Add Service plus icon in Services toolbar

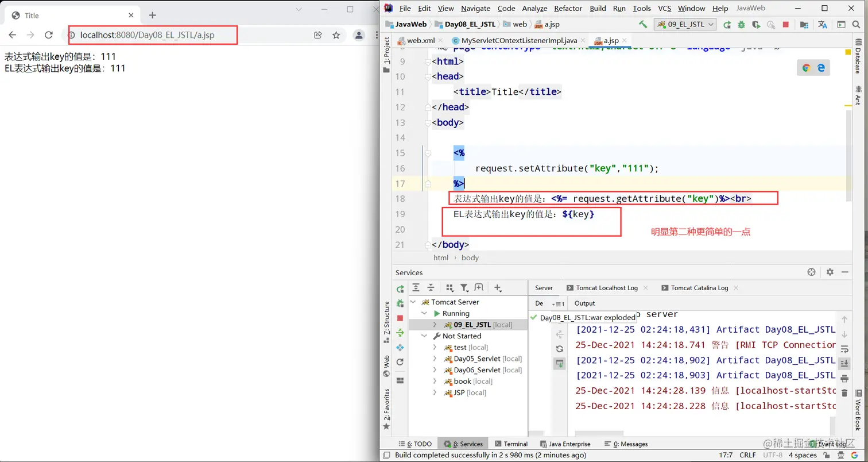[x=498, y=287]
